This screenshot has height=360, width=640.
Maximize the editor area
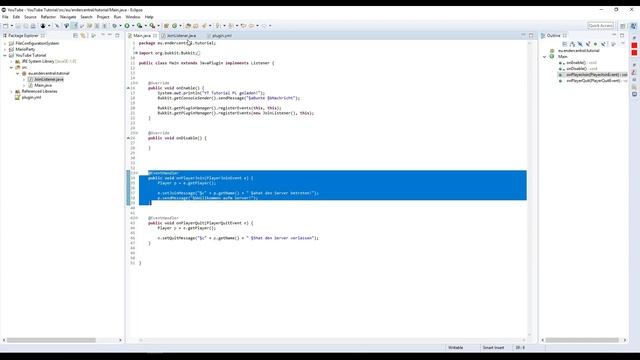pyautogui.click(x=531, y=36)
